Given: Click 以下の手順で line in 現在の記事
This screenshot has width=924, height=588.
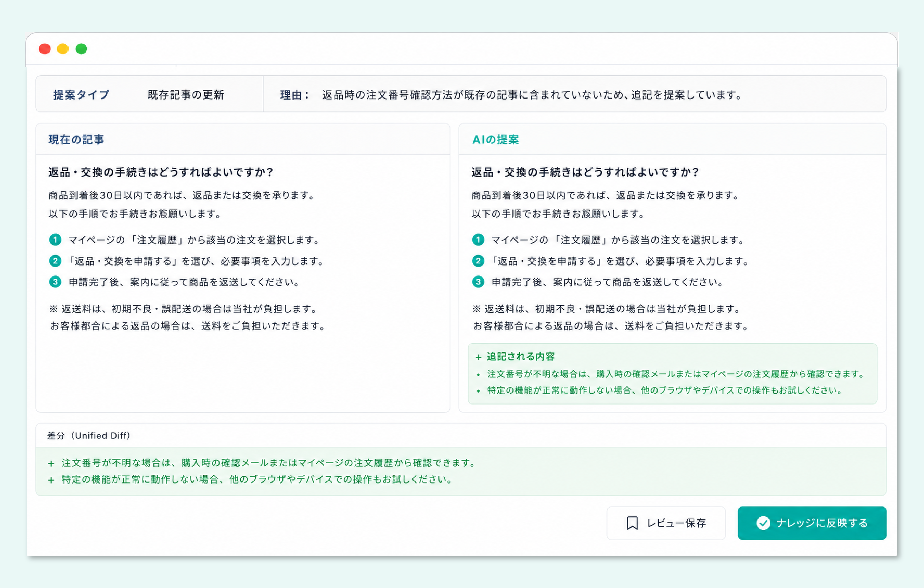Looking at the screenshot, I should tap(135, 214).
